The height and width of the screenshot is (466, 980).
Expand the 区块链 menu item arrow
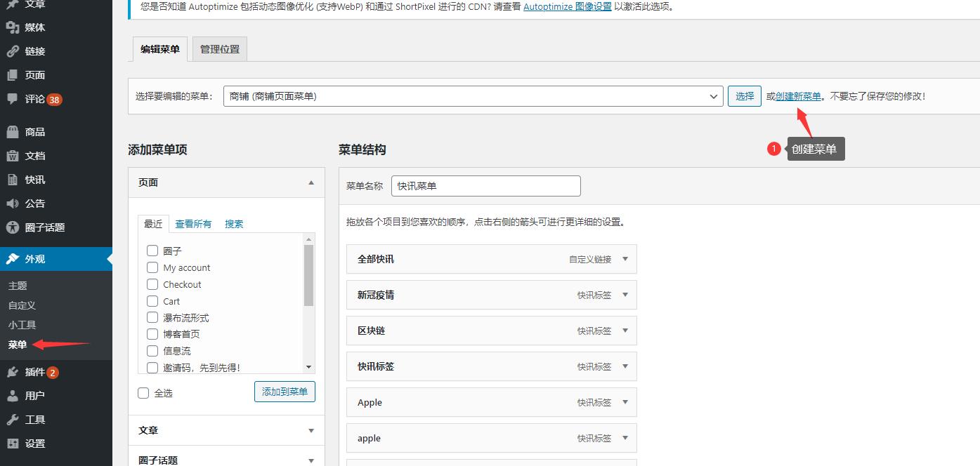[625, 331]
